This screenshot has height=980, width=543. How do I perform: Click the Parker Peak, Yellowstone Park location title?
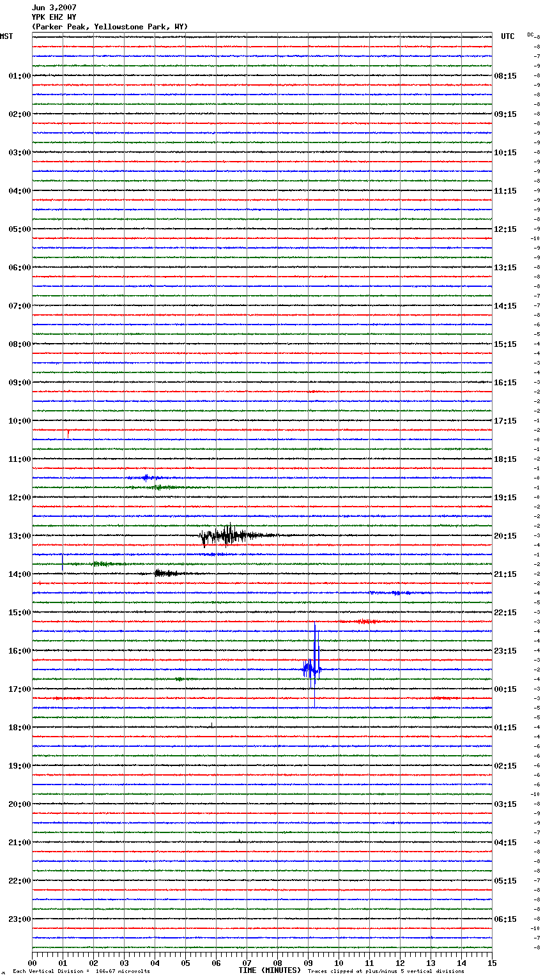point(110,27)
